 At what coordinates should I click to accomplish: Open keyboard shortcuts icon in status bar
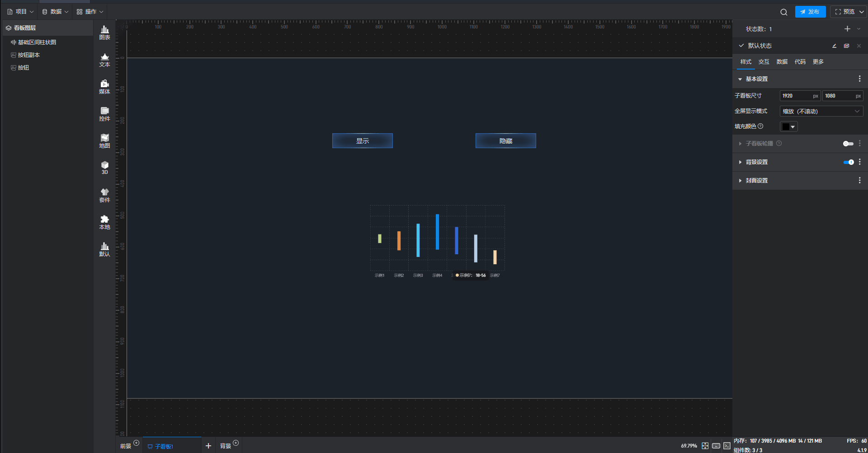click(716, 446)
